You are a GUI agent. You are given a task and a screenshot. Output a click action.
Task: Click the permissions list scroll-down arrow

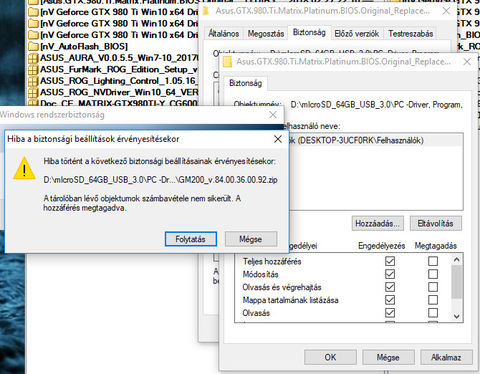click(x=457, y=316)
